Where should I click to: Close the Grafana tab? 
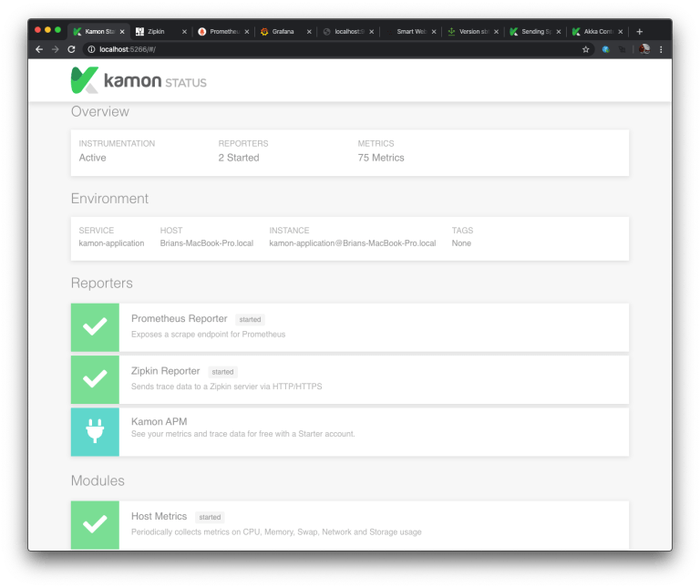(x=309, y=32)
